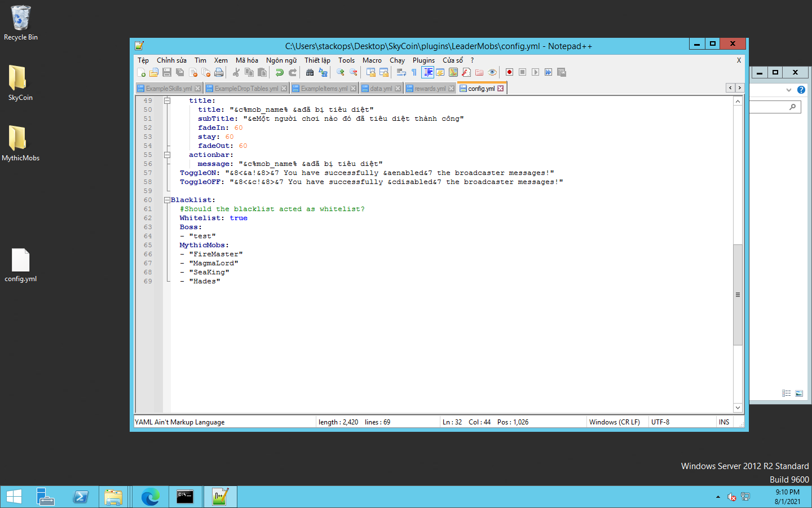Collapse the title block fold marker
Screen dimensions: 812x508
(167, 100)
